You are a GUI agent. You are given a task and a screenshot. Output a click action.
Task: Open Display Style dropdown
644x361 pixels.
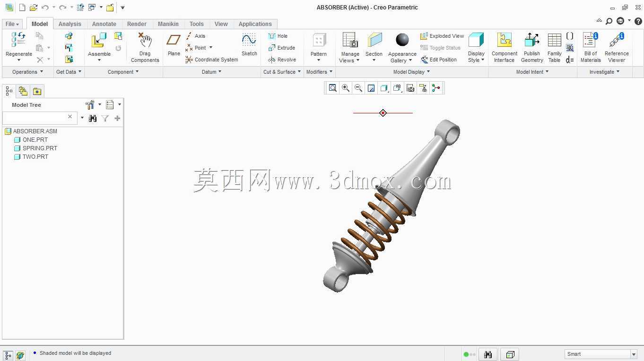pyautogui.click(x=476, y=47)
